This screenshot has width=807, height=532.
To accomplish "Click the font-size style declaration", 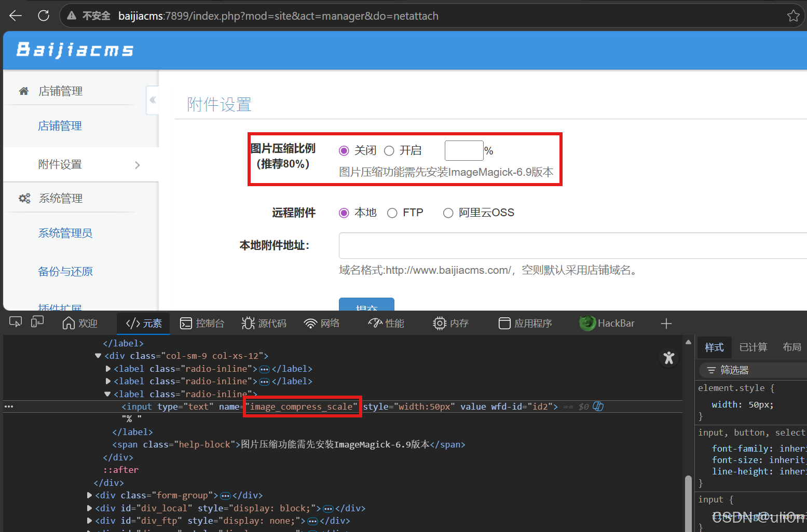I will coord(759,460).
